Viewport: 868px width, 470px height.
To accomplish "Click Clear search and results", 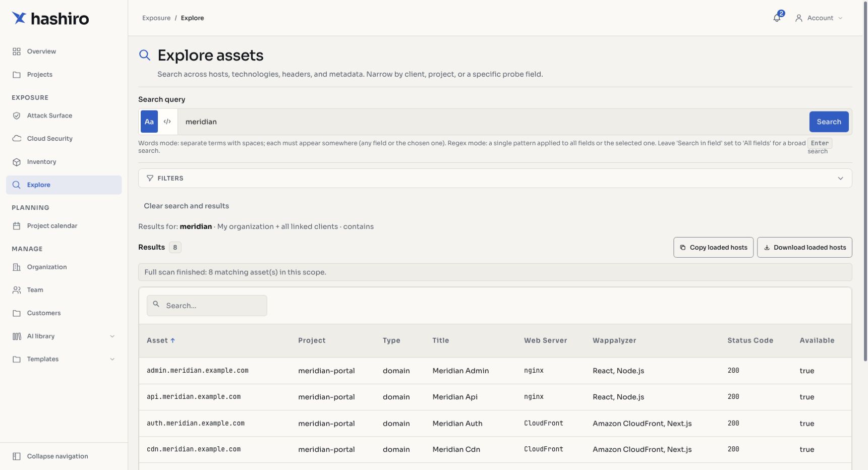I will click(186, 206).
